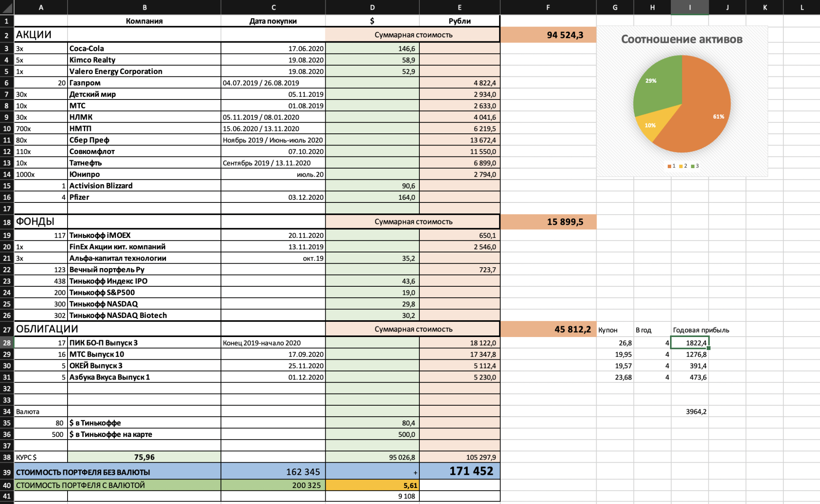Select the yellow 5,61 cell

coord(372,485)
